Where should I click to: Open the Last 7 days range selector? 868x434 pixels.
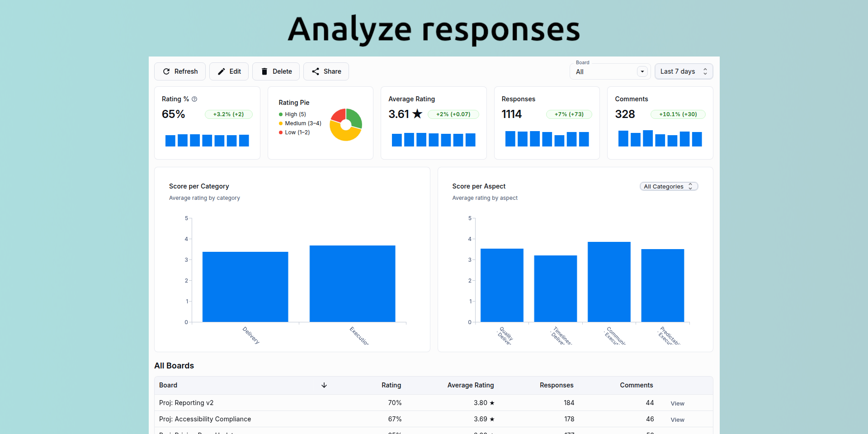click(x=684, y=71)
